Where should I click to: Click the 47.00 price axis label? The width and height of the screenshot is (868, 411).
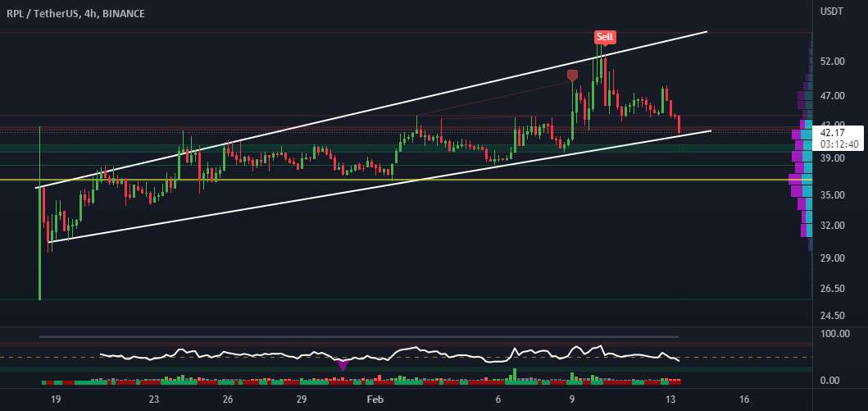[834, 96]
